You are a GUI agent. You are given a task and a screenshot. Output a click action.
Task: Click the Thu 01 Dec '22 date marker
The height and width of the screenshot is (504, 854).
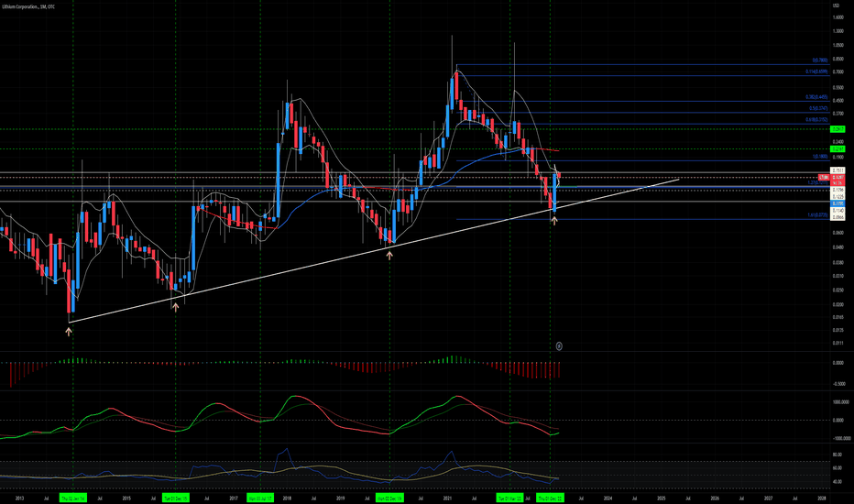[550, 498]
